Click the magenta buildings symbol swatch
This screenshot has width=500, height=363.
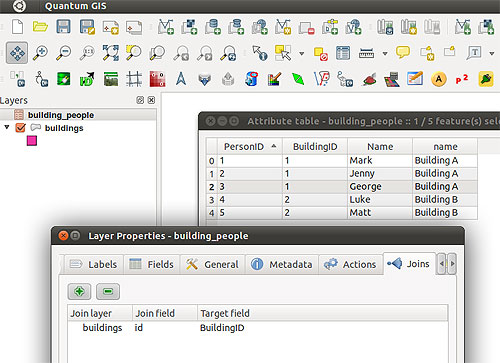[32, 141]
